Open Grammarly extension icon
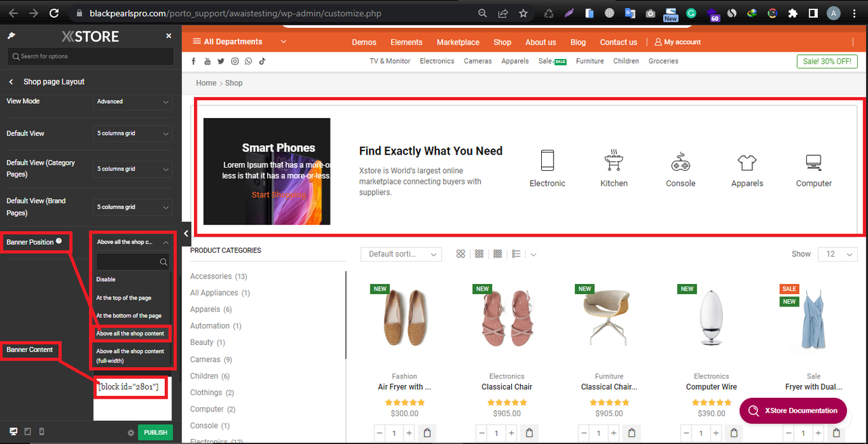 691,13
